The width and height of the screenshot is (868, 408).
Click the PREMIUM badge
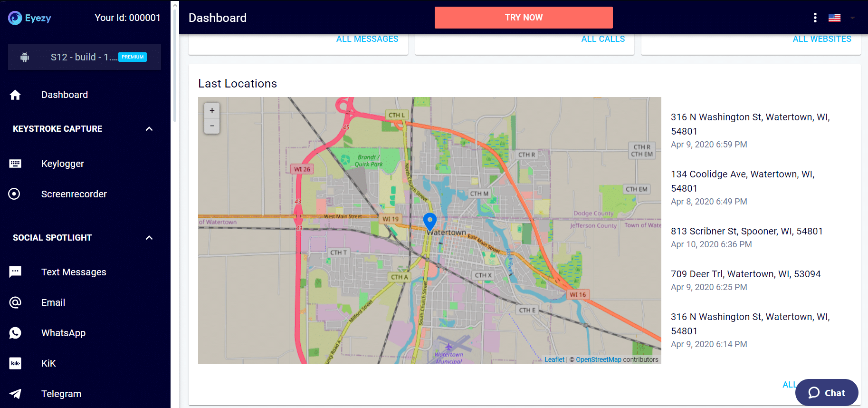click(x=133, y=57)
